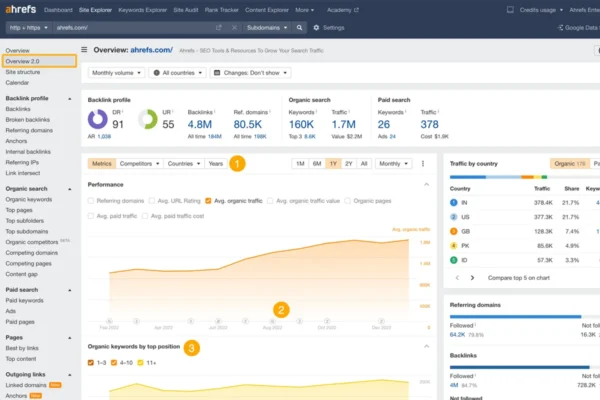Open Overview 2.0 in sidebar

[x=39, y=61]
